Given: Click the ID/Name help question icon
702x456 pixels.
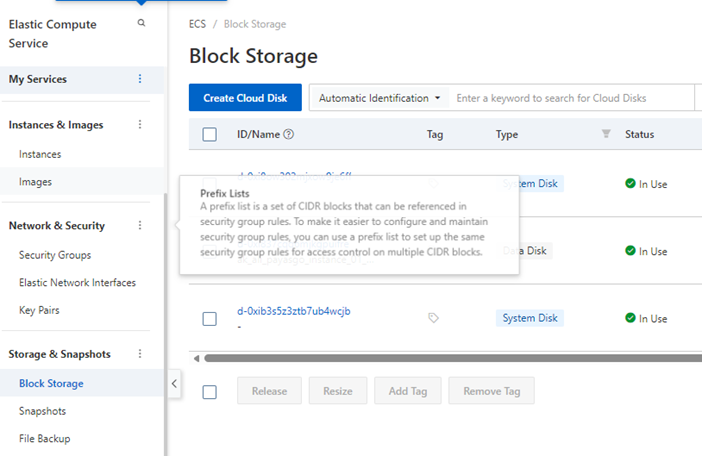Looking at the screenshot, I should 289,134.
